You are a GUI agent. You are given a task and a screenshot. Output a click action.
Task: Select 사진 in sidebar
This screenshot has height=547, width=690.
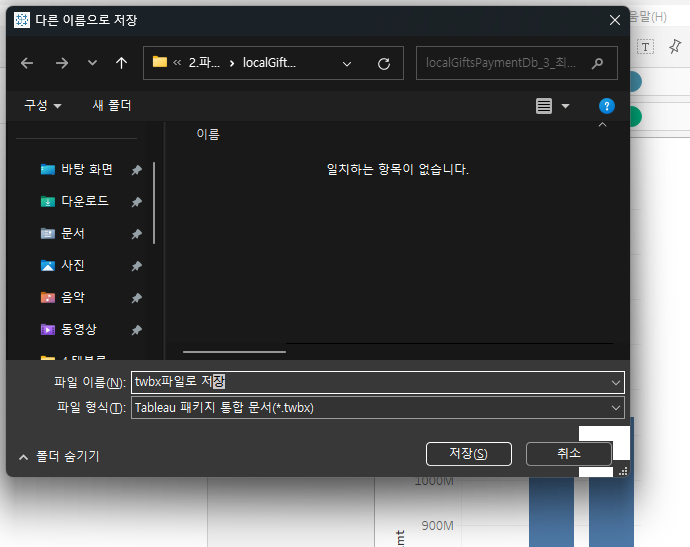(x=62, y=265)
